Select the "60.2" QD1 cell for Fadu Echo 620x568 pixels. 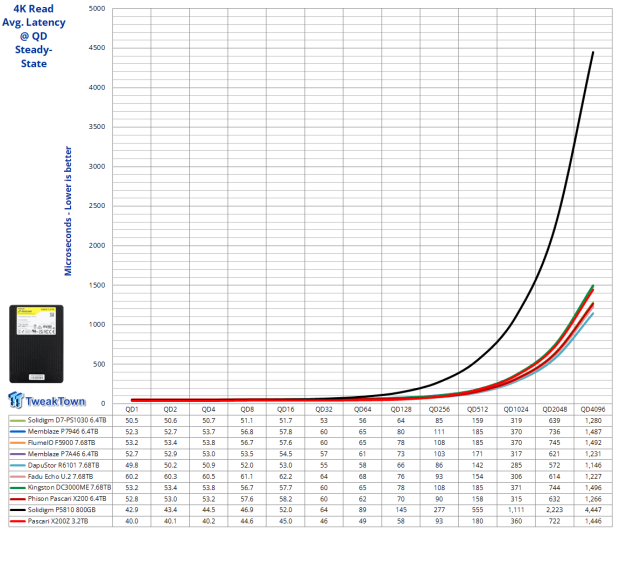pyautogui.click(x=132, y=477)
